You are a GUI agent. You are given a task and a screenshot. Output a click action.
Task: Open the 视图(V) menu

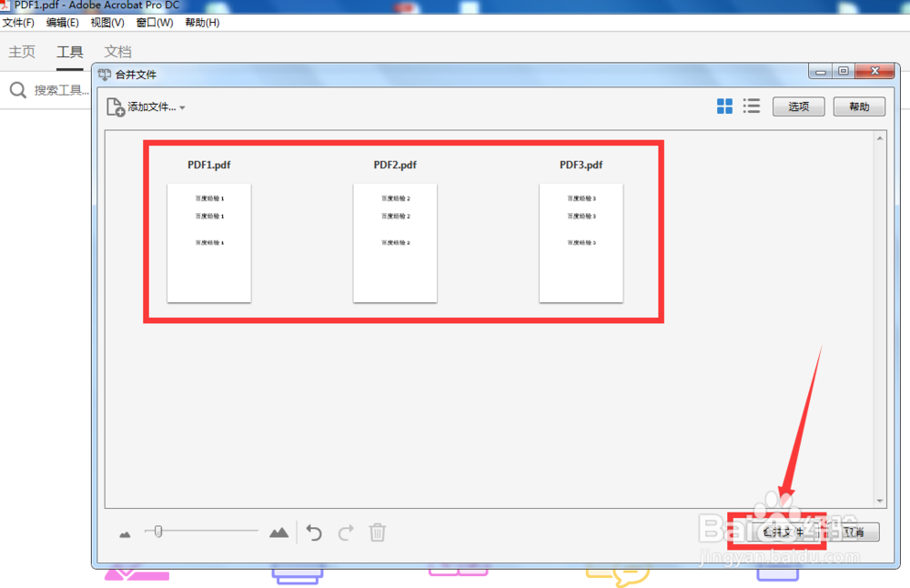pos(107,23)
